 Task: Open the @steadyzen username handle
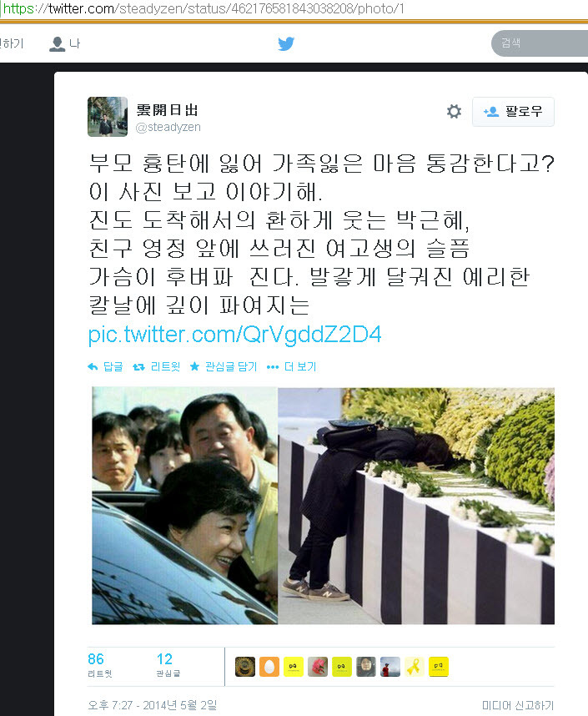[x=168, y=128]
